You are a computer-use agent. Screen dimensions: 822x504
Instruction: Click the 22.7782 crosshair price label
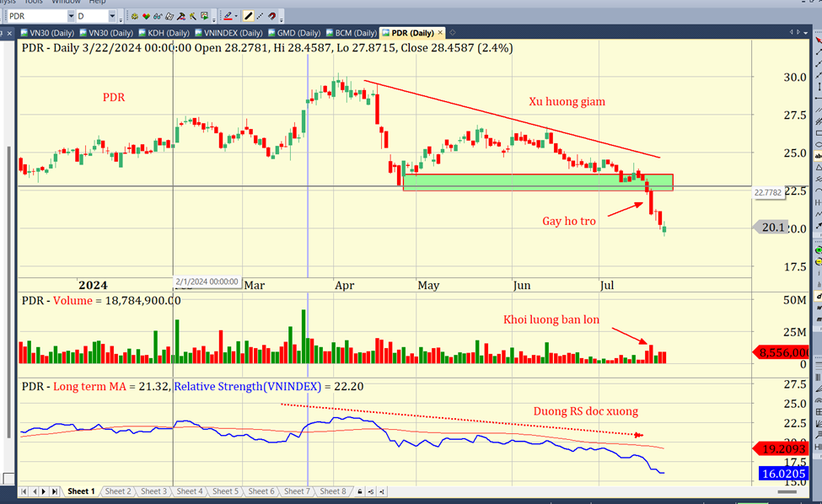(x=768, y=192)
